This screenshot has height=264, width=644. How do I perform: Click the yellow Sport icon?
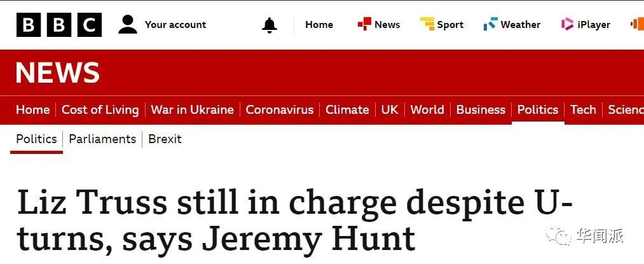(427, 24)
